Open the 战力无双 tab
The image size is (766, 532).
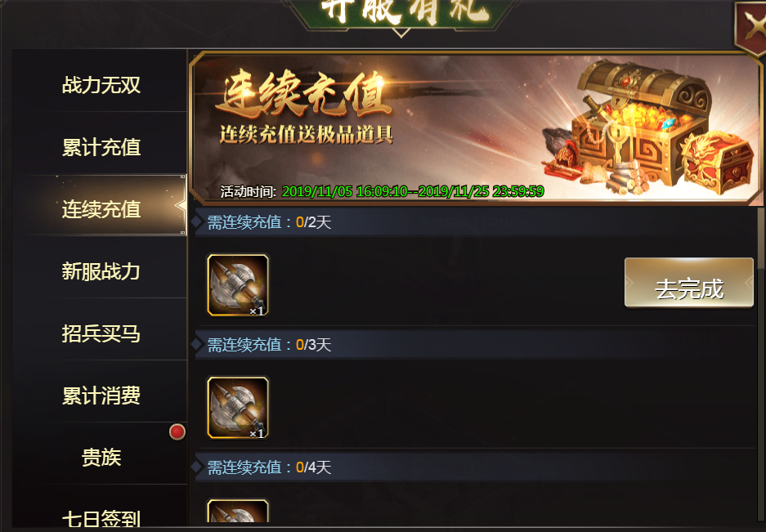[100, 85]
